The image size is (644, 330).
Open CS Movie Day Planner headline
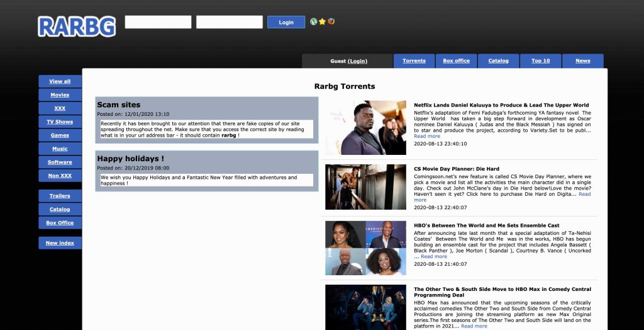tap(457, 169)
